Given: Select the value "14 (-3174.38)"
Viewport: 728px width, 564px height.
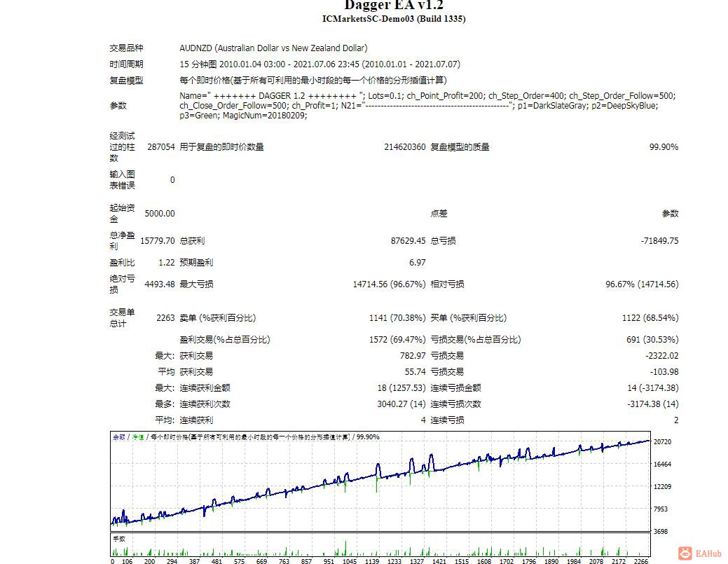Looking at the screenshot, I should coord(652,387).
